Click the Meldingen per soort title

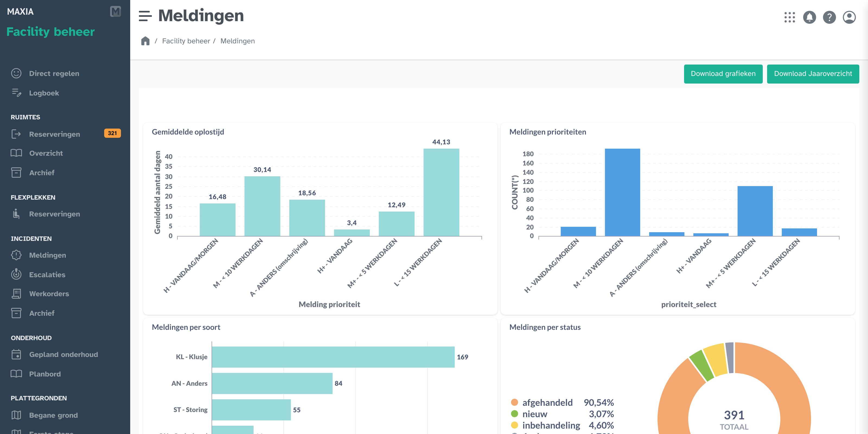coord(186,327)
